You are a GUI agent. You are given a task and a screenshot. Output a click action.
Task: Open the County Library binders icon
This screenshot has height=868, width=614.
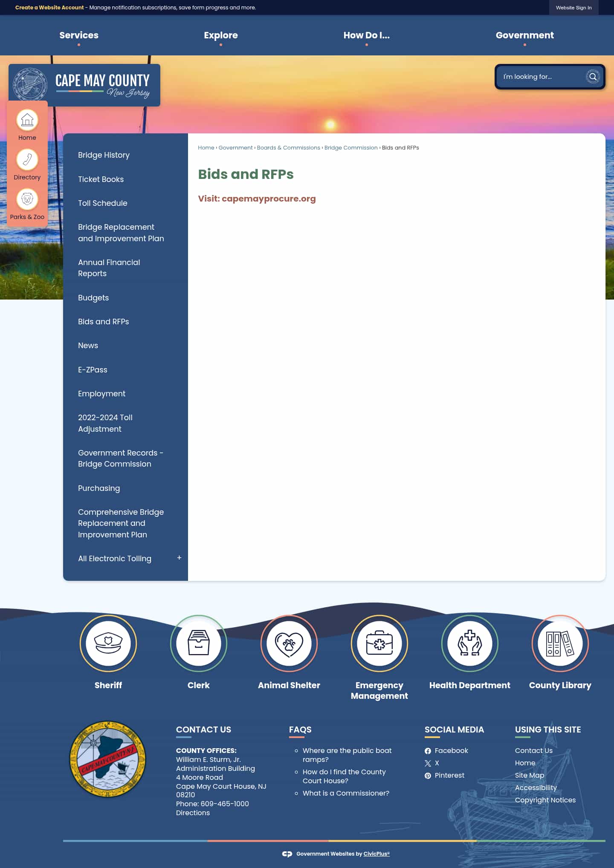(x=560, y=643)
